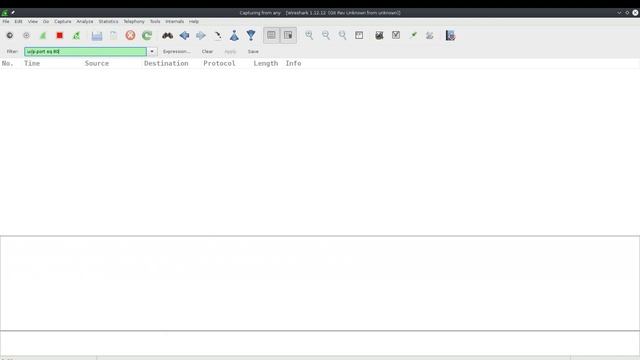Sort by the Source column header
Image resolution: width=640 pixels, height=360 pixels.
(x=97, y=63)
